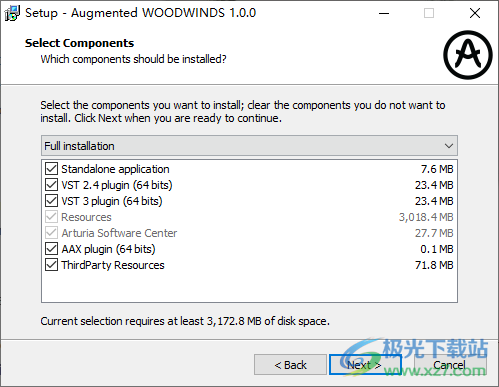The image size is (499, 387).
Task: Click the Arturia logo icon
Action: tap(468, 55)
